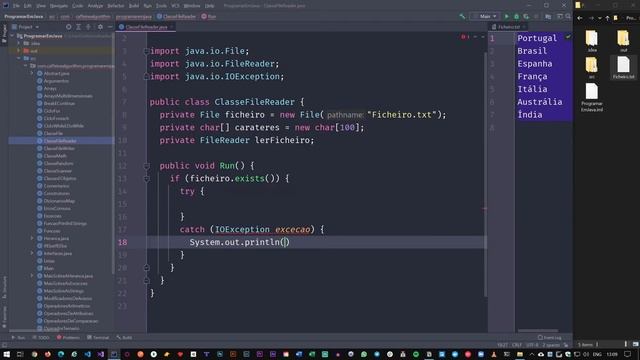
Task: Close the ClasseFileReader.java tab
Action: (171, 27)
